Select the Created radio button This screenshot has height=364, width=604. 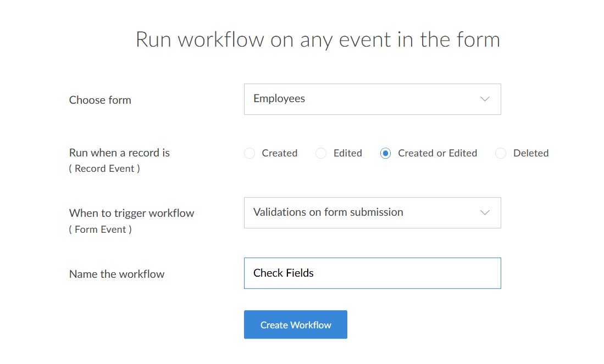[x=250, y=154]
